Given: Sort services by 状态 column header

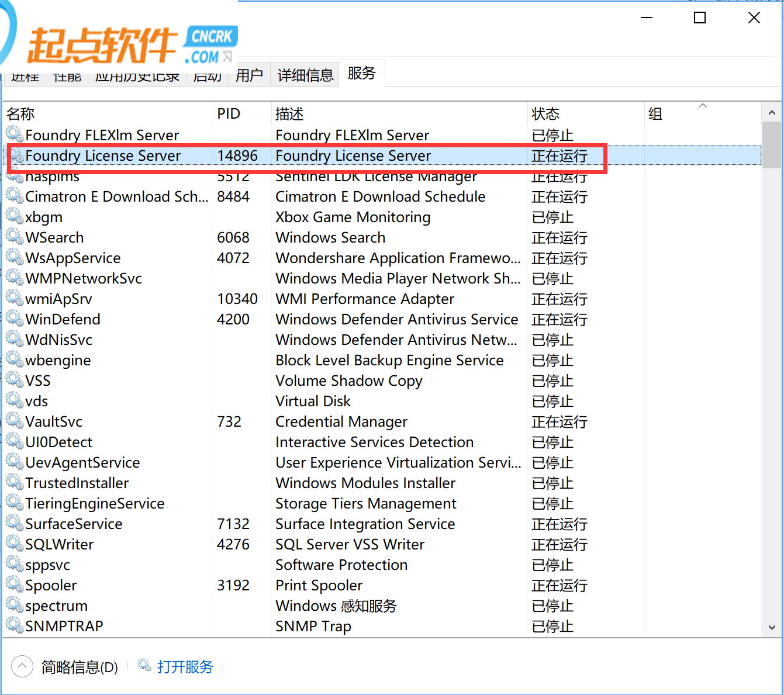Looking at the screenshot, I should tap(586, 114).
